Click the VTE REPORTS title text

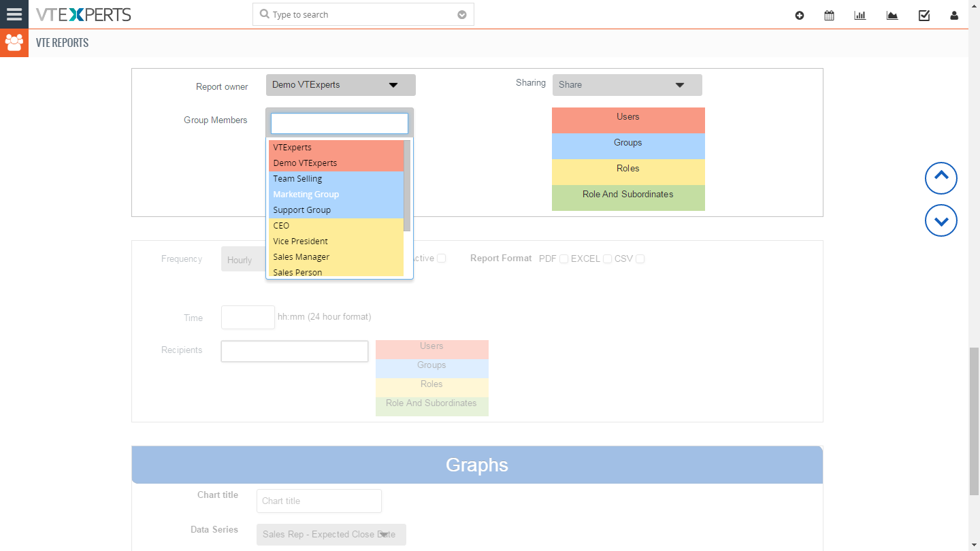point(63,43)
